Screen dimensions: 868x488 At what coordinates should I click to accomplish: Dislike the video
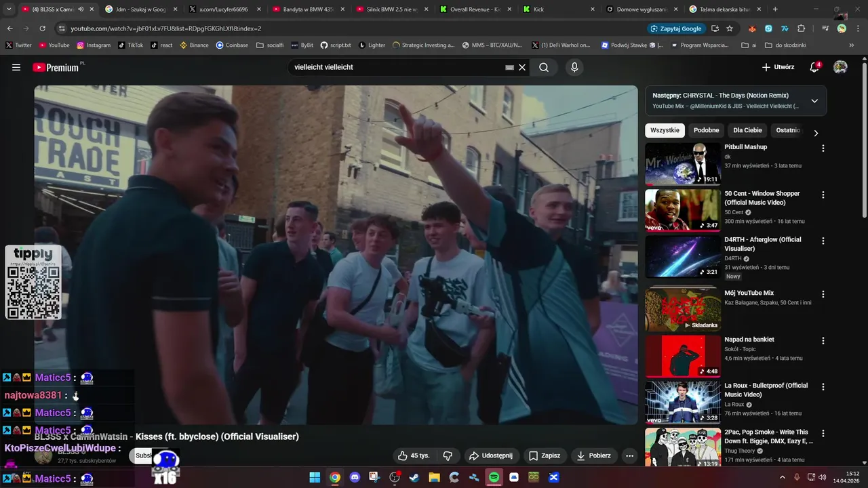[x=448, y=455]
